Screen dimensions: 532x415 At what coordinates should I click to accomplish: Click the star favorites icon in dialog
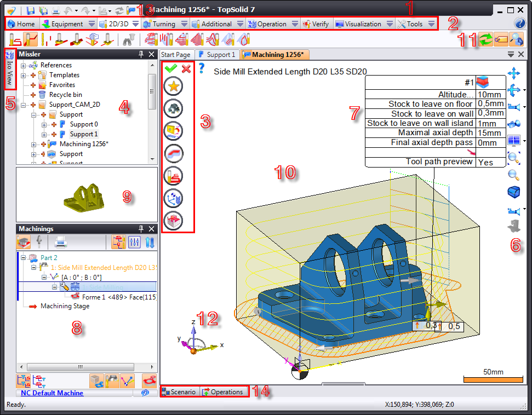click(173, 86)
